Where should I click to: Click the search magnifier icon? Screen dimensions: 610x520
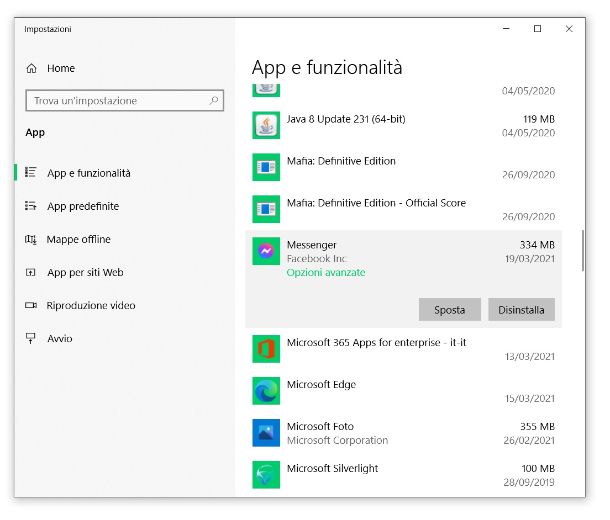[214, 101]
